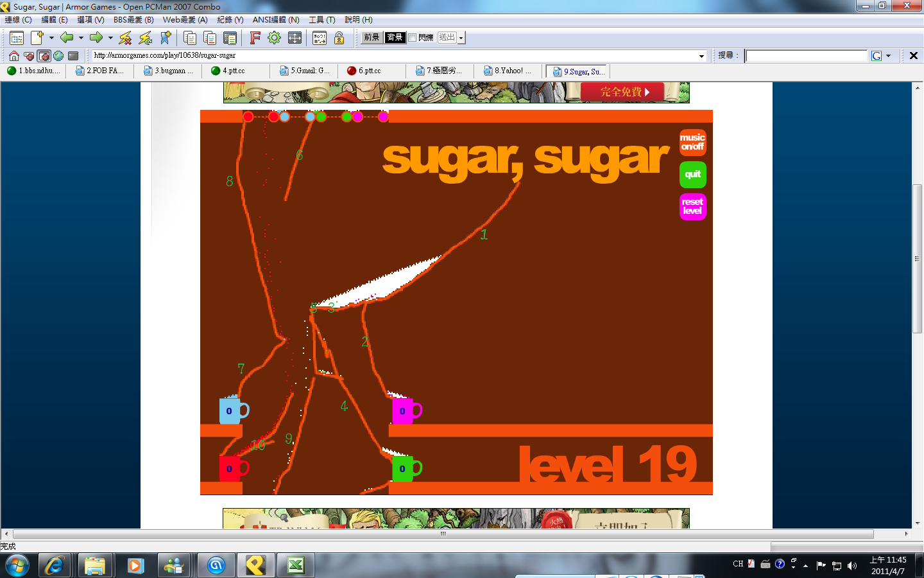Expand the address bar URL dropdown

coord(701,56)
